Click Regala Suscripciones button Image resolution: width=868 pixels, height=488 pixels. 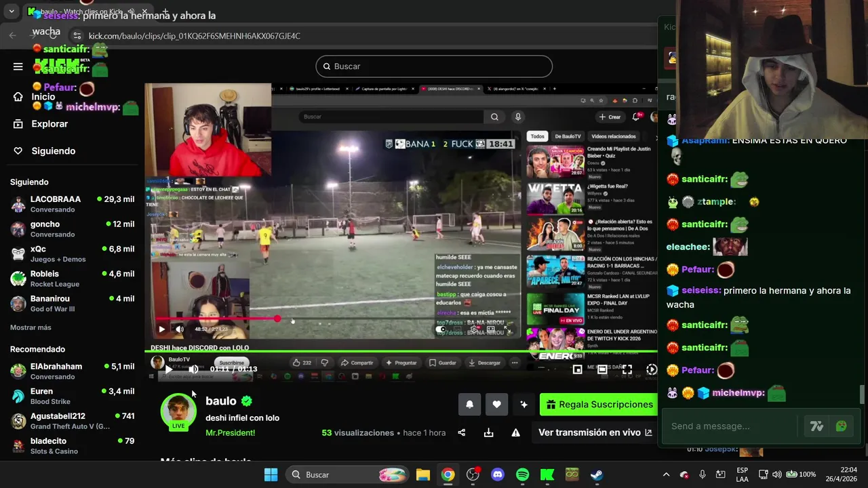tap(599, 405)
